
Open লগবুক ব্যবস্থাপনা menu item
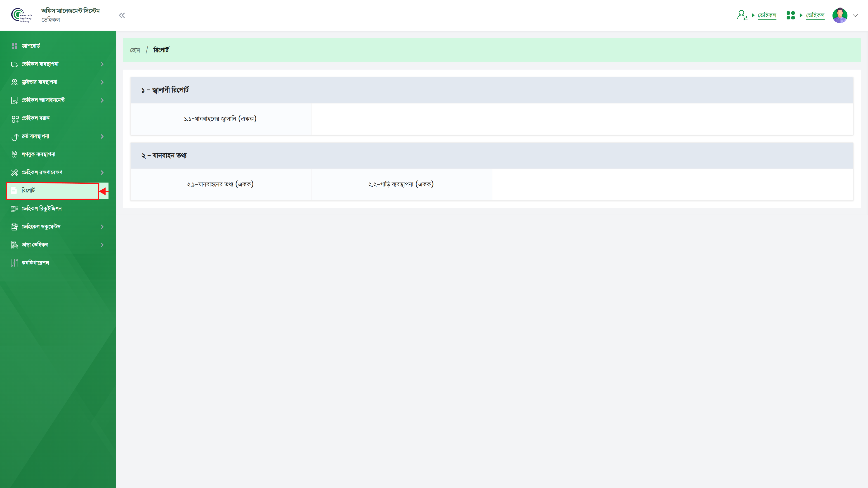pos(58,155)
